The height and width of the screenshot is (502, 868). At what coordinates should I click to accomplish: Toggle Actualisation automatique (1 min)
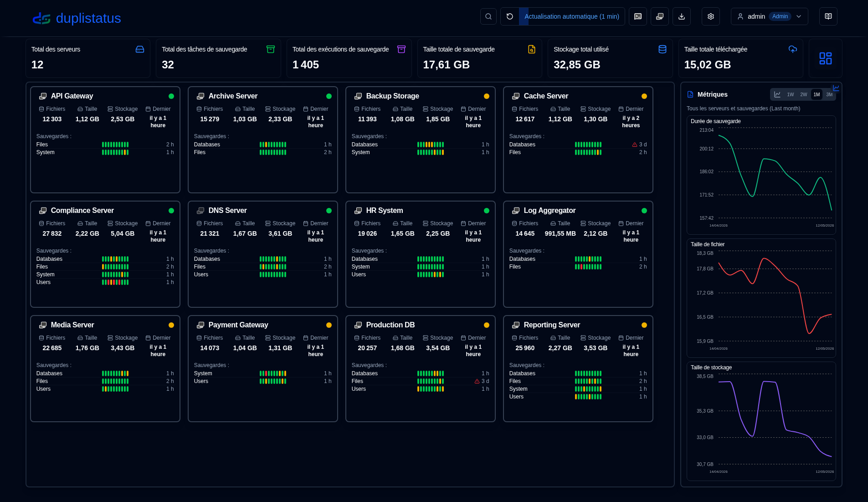point(572,16)
